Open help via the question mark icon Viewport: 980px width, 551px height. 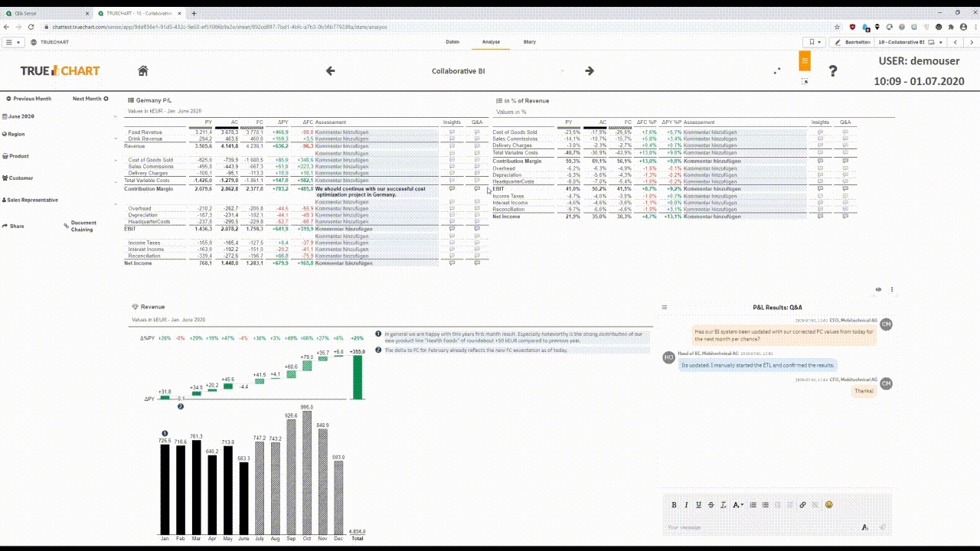833,70
